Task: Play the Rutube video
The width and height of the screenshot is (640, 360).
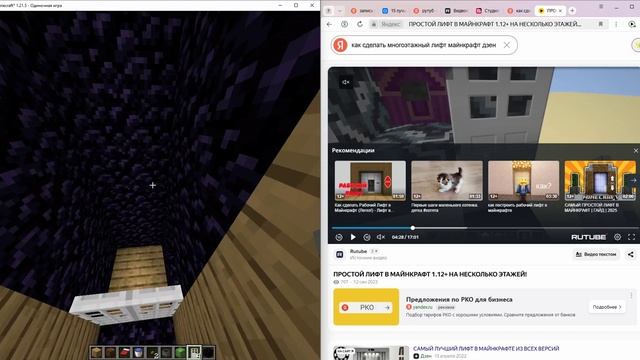Action: [x=353, y=237]
